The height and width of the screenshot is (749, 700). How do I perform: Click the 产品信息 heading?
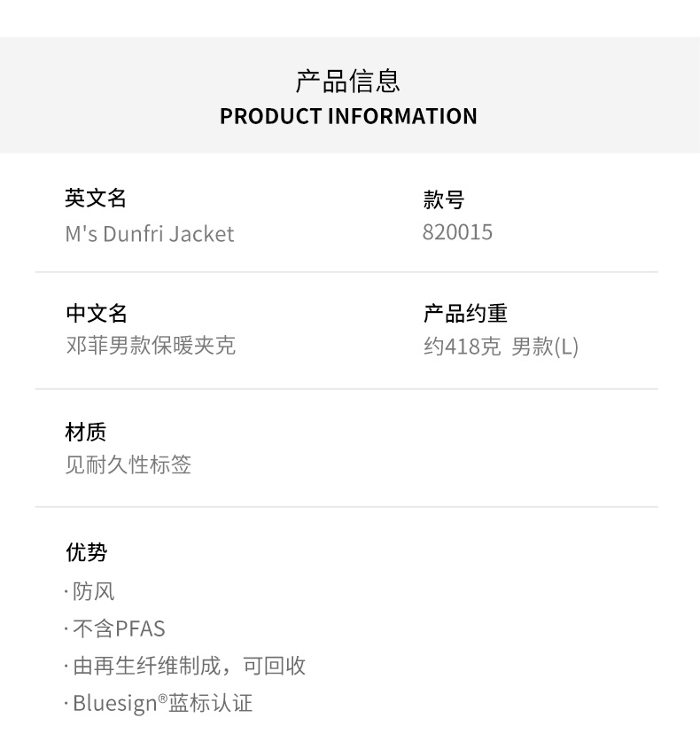click(348, 81)
